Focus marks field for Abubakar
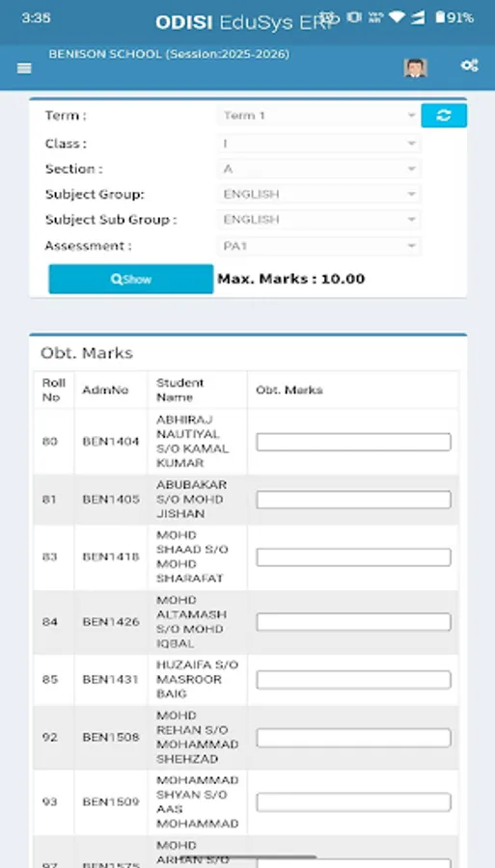Viewport: 495px width, 868px height. tap(353, 500)
